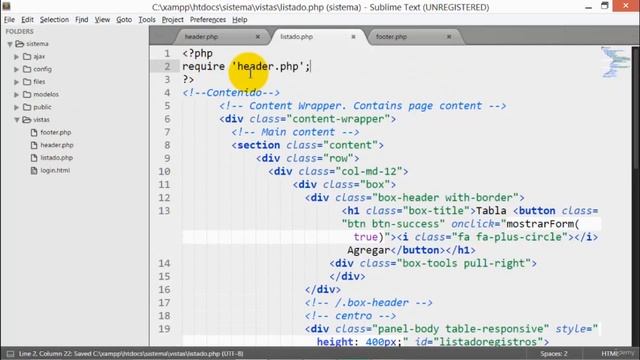
Task: Click the header.php file icon in sidebar
Action: pos(34,145)
